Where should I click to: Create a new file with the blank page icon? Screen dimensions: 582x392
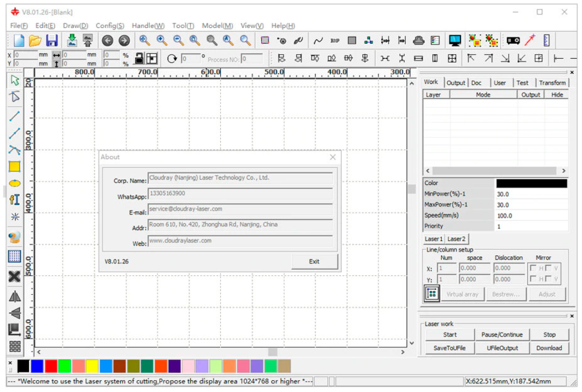(x=19, y=40)
